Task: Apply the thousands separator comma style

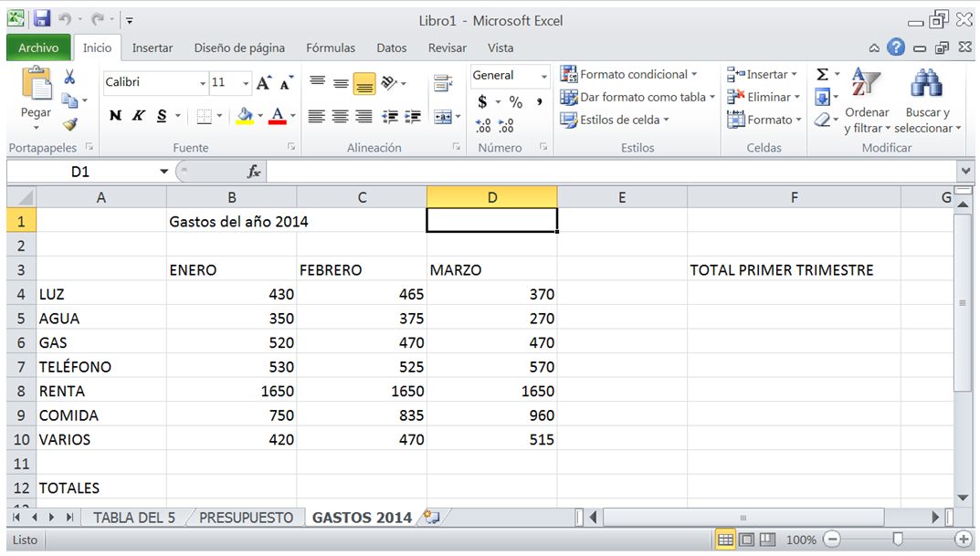Action: 539,101
